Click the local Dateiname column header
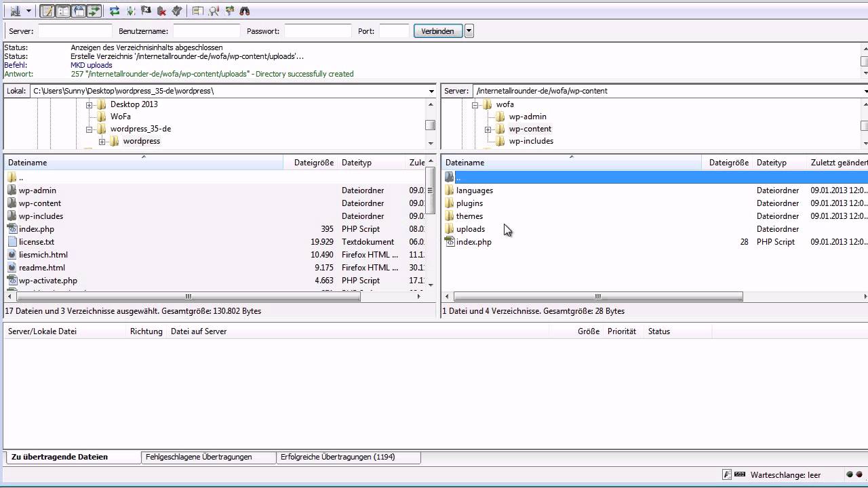 143,163
